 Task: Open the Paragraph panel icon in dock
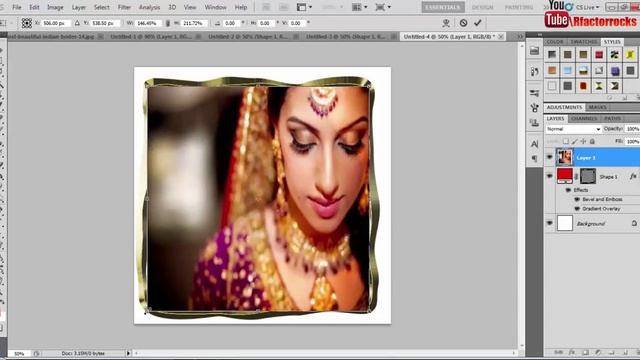coord(534,158)
